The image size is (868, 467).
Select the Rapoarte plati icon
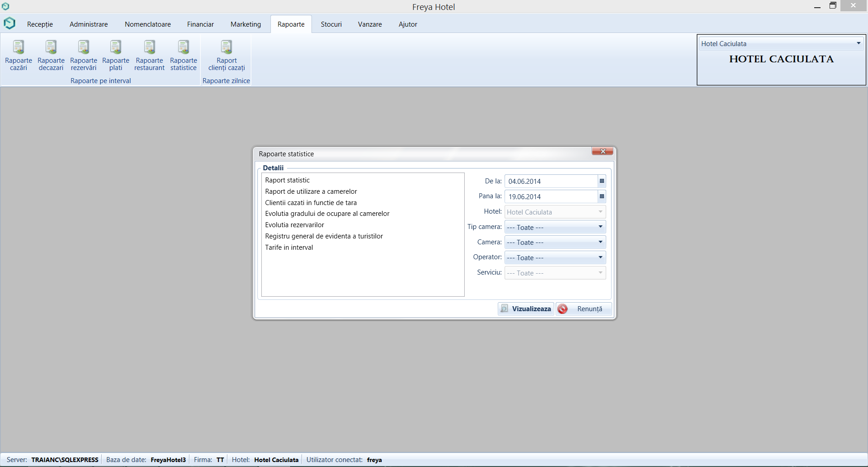click(x=116, y=55)
